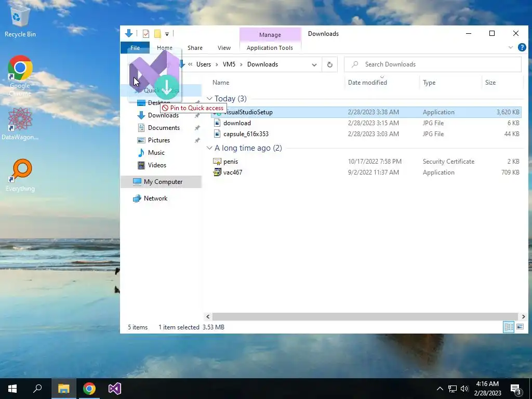532x399 pixels.
Task: Open Downloads in the navigation pane
Action: tap(163, 115)
